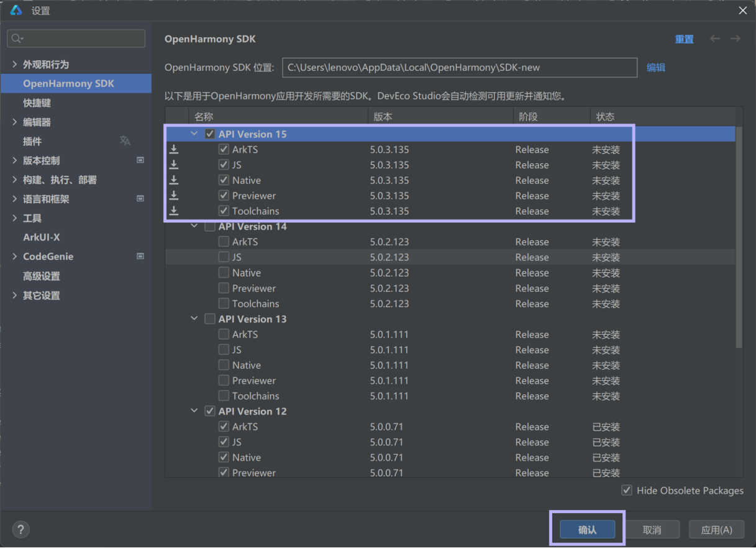Click the download icon beside ArkTS 5.0.3.135
This screenshot has width=756, height=548.
tap(174, 149)
